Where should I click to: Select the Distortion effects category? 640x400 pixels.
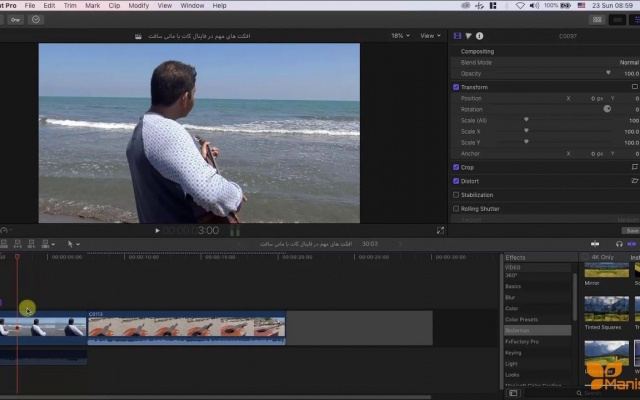point(538,331)
